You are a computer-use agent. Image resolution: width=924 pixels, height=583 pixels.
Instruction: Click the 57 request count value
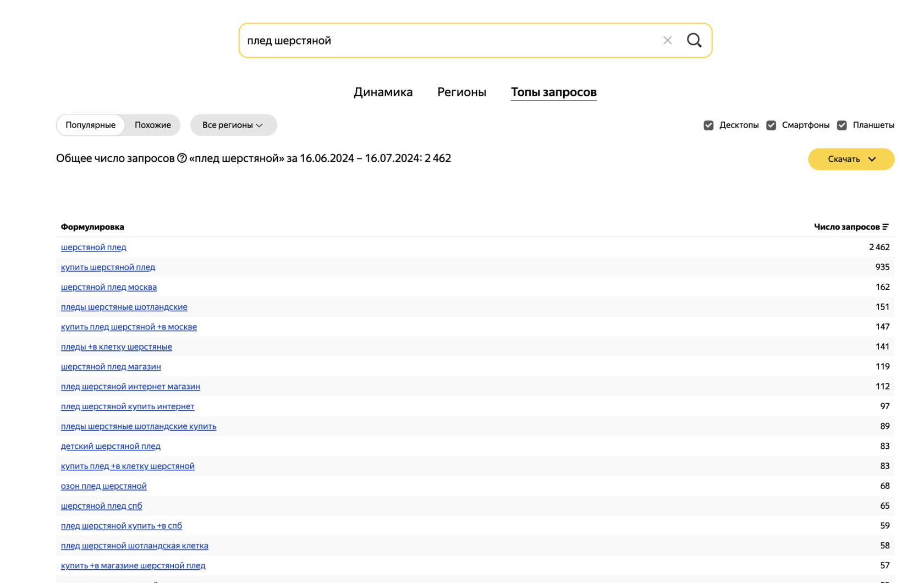[884, 565]
